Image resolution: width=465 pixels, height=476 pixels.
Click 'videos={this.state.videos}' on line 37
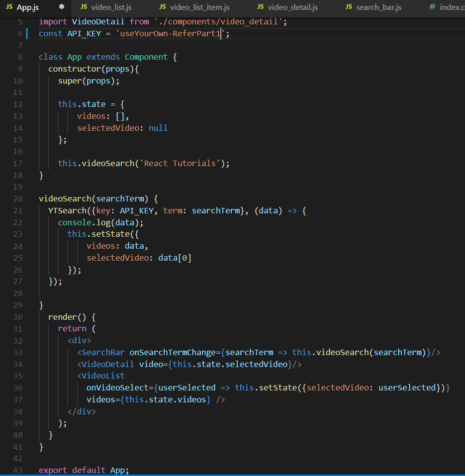pyautogui.click(x=148, y=400)
